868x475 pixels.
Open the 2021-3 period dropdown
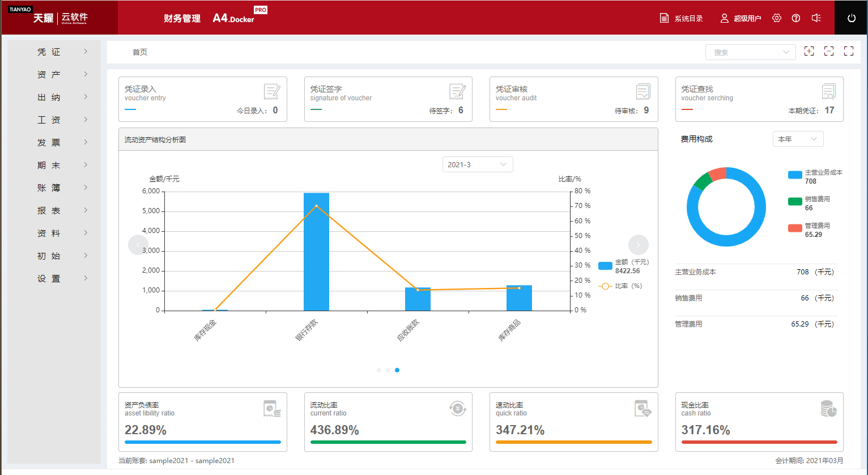[477, 164]
